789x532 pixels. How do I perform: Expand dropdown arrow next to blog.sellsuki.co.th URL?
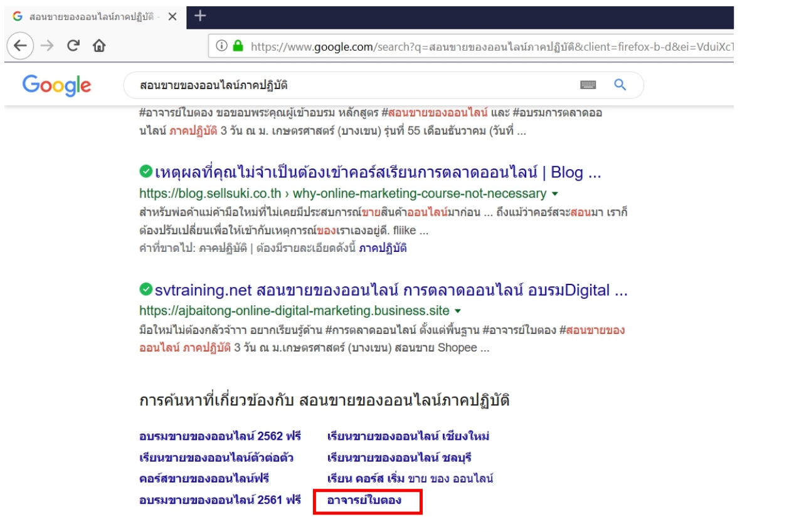coord(554,193)
